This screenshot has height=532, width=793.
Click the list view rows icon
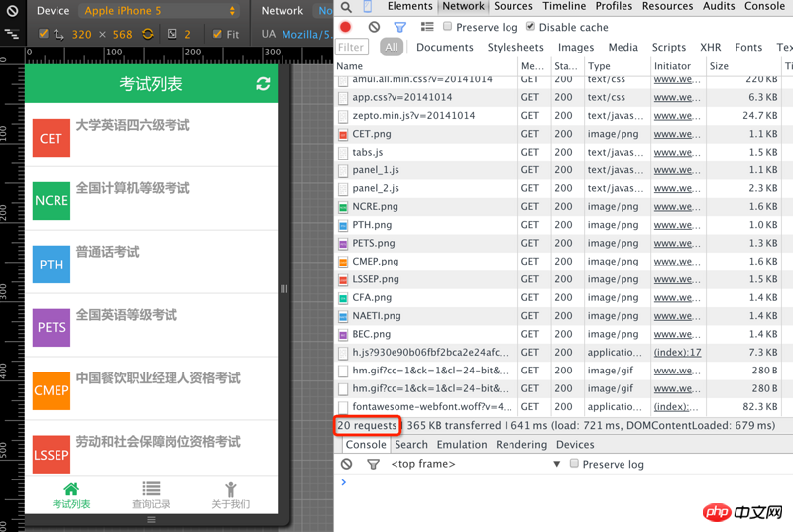click(427, 27)
